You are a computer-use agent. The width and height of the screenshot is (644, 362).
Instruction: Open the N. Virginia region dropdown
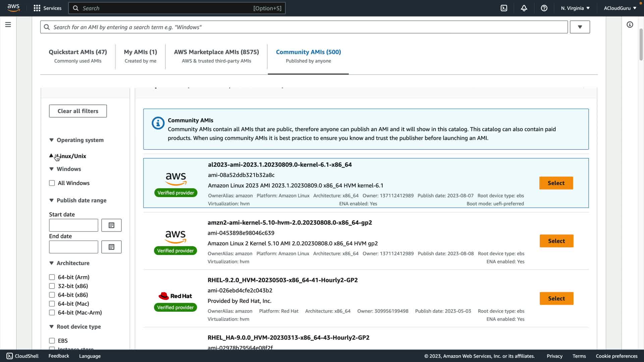point(575,8)
